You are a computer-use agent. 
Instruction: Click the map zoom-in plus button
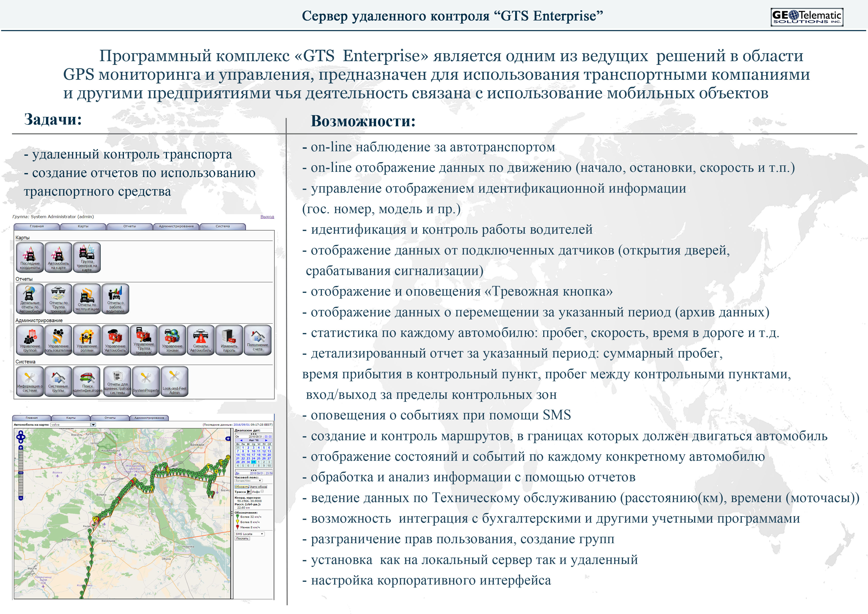pos(21,448)
